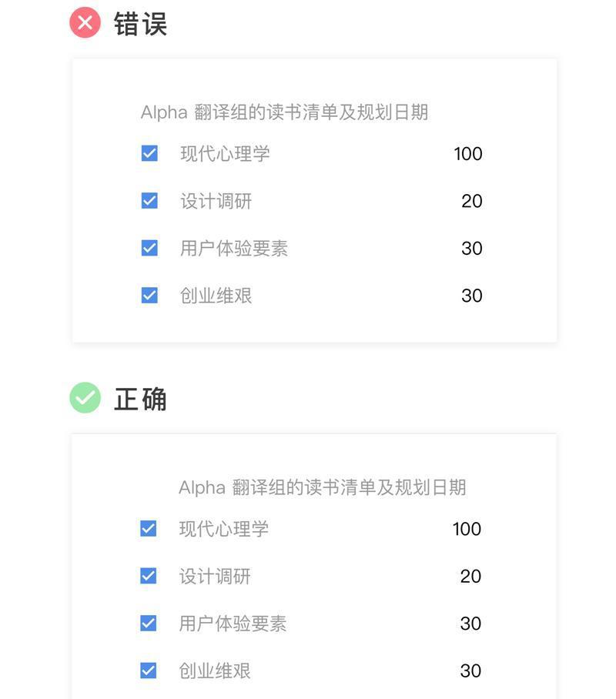
Task: Uncheck 创业维艰 checkbox in the 正确 card
Action: coord(148,671)
